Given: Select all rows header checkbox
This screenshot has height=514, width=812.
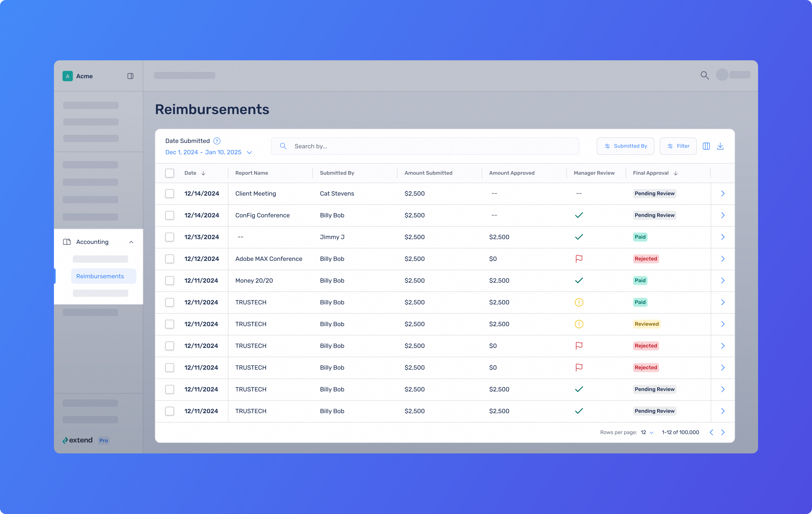Looking at the screenshot, I should coord(170,173).
